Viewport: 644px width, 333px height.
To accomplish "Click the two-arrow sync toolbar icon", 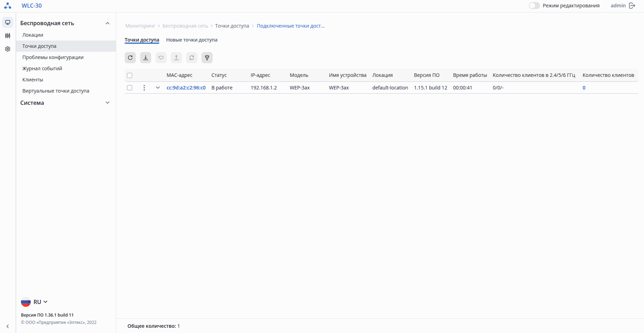I will coord(192,58).
